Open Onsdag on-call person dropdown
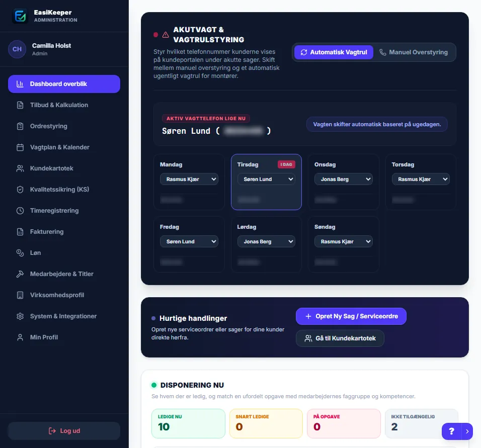 [344, 180]
